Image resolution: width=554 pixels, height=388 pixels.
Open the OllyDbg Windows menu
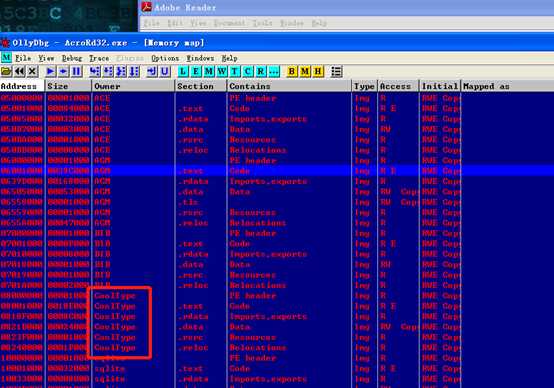200,58
